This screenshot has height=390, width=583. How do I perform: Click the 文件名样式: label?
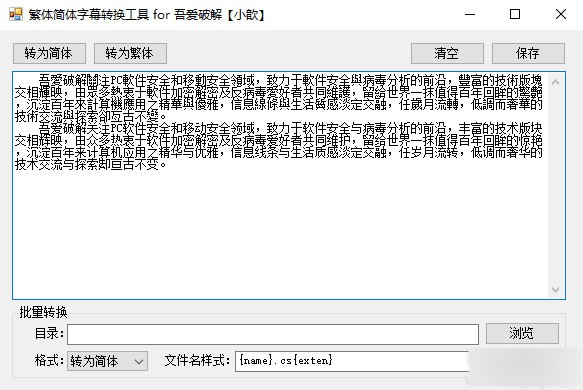(x=197, y=361)
